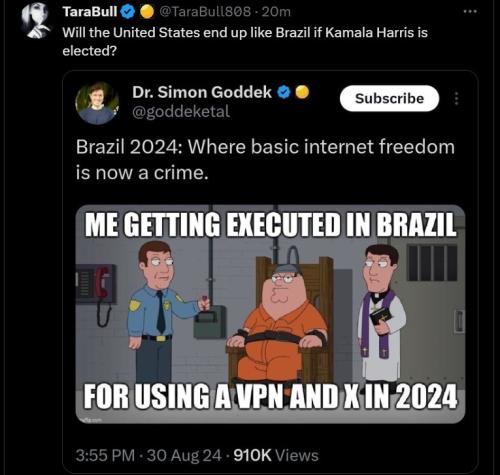Open the Peter Griffin electric chair meme image
The width and height of the screenshot is (500, 475).
click(x=270, y=314)
